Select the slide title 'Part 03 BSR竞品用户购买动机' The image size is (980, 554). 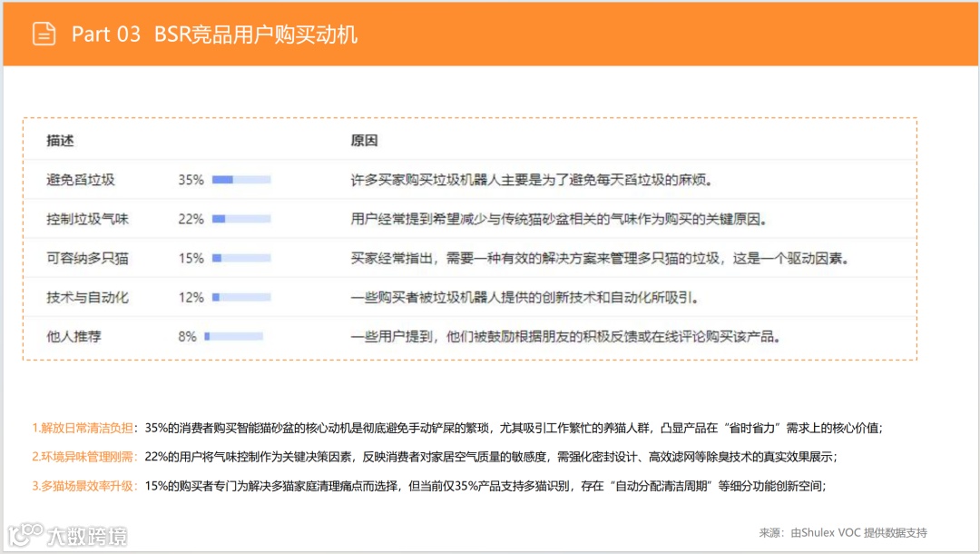click(x=214, y=35)
